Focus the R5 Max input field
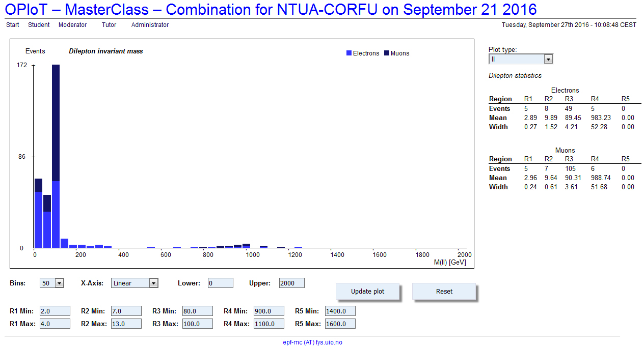Image resolution: width=644 pixels, height=347 pixels. pyautogui.click(x=340, y=324)
